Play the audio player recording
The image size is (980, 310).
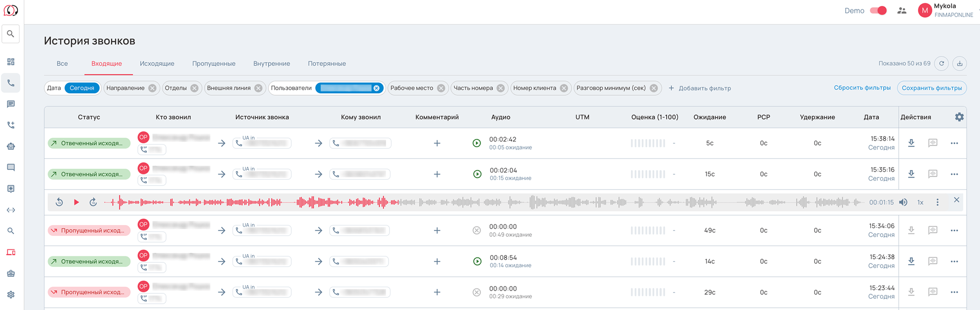76,203
